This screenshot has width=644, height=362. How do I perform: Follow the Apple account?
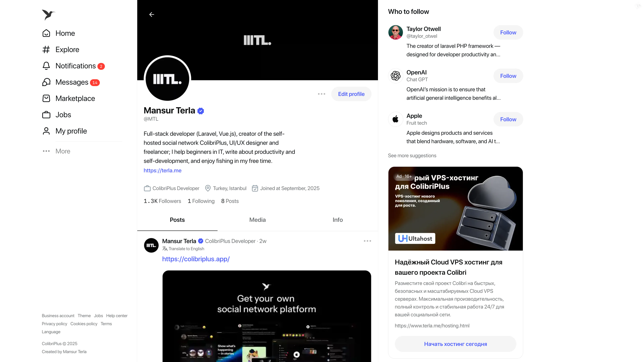(x=508, y=119)
